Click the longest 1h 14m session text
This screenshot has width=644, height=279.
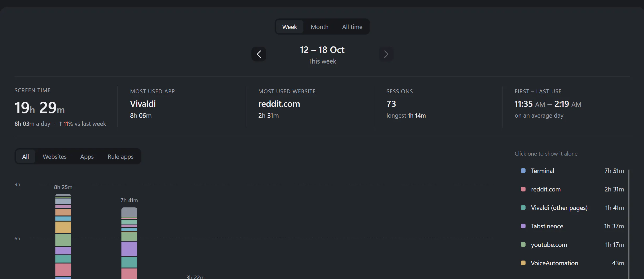(406, 116)
